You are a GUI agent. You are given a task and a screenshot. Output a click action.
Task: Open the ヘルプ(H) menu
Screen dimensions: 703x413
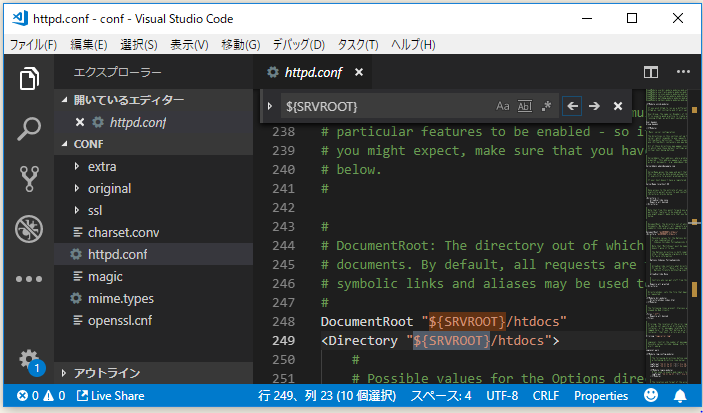[x=413, y=44]
